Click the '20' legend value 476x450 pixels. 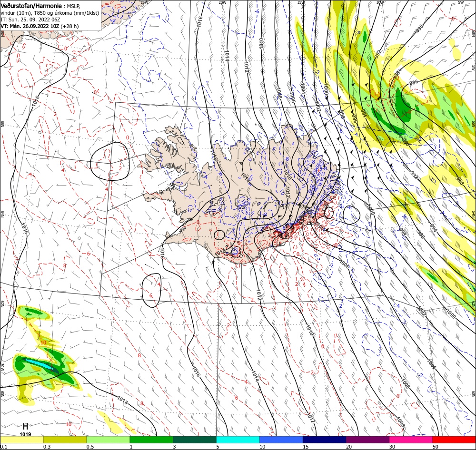coord(349,447)
